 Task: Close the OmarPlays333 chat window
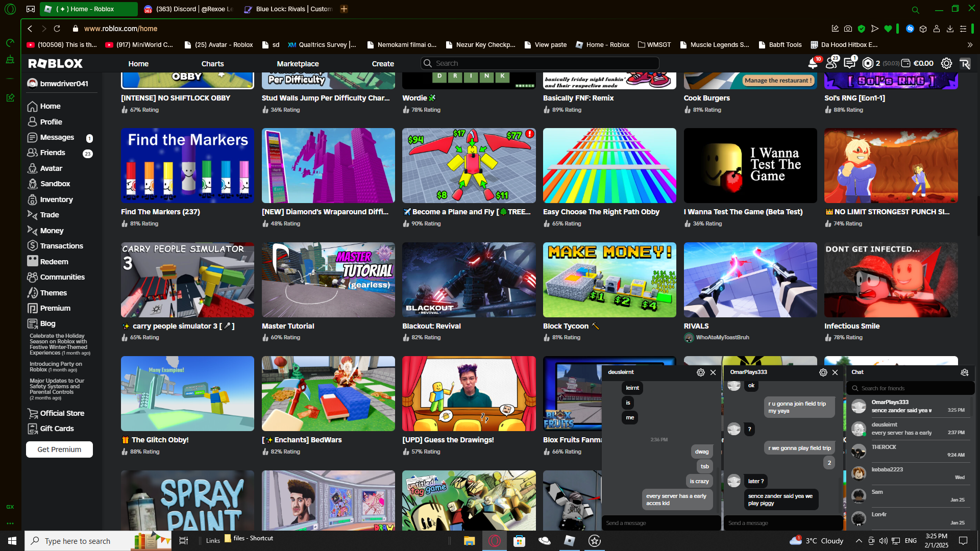835,372
